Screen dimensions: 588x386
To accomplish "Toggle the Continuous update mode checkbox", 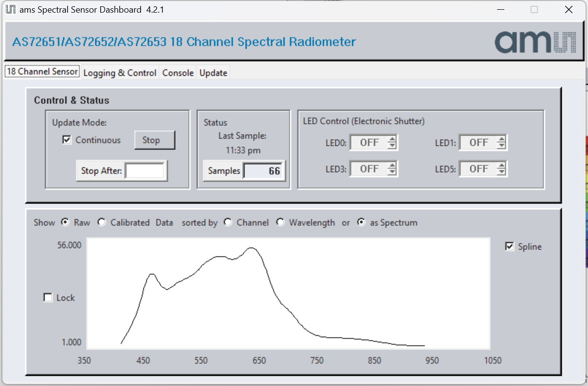I will [x=67, y=140].
